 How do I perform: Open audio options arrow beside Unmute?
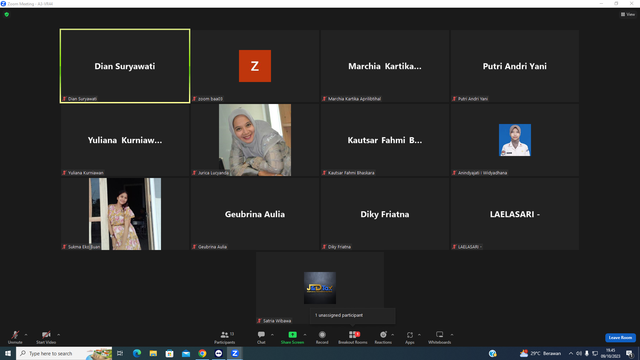26,335
